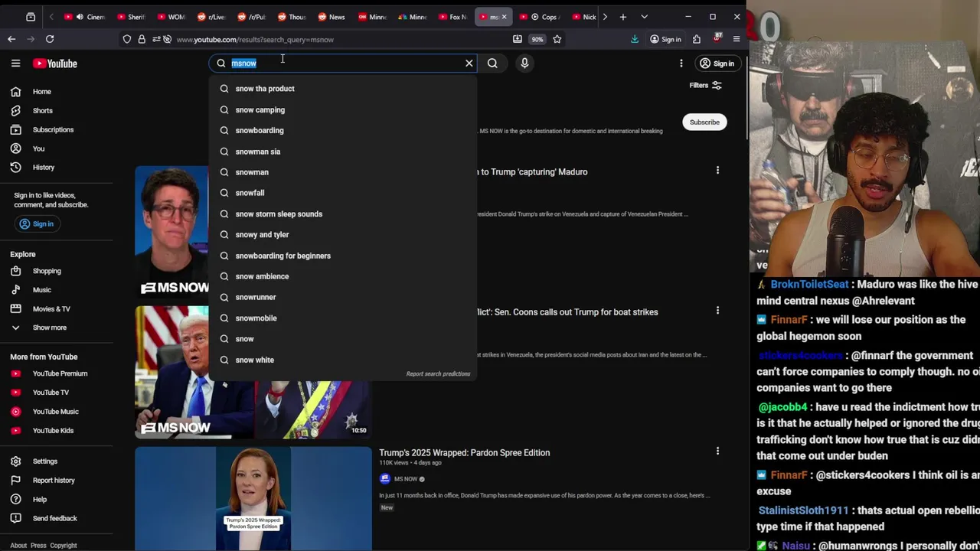Open browser application hamburger menu

[x=737, y=39]
